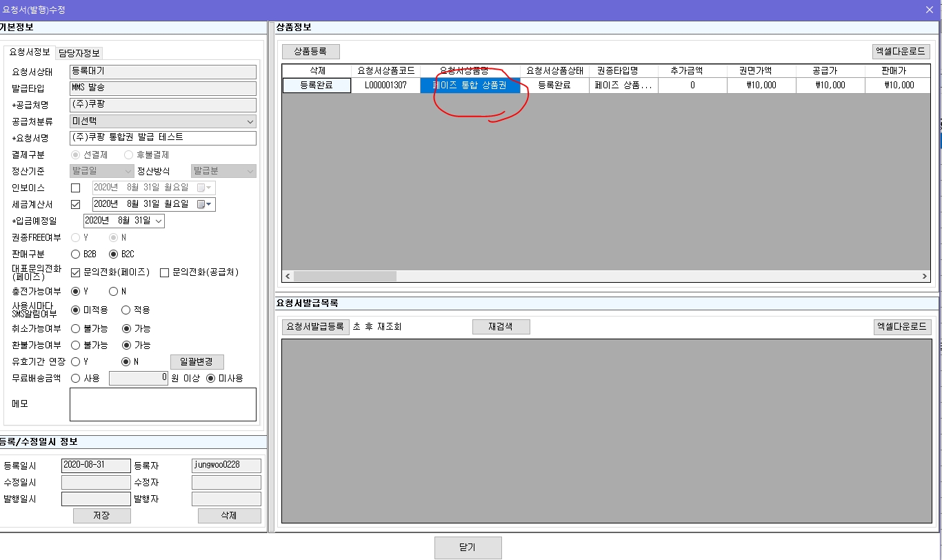Set 유효기간 연장 to Y
The image size is (942, 560).
[x=75, y=361]
